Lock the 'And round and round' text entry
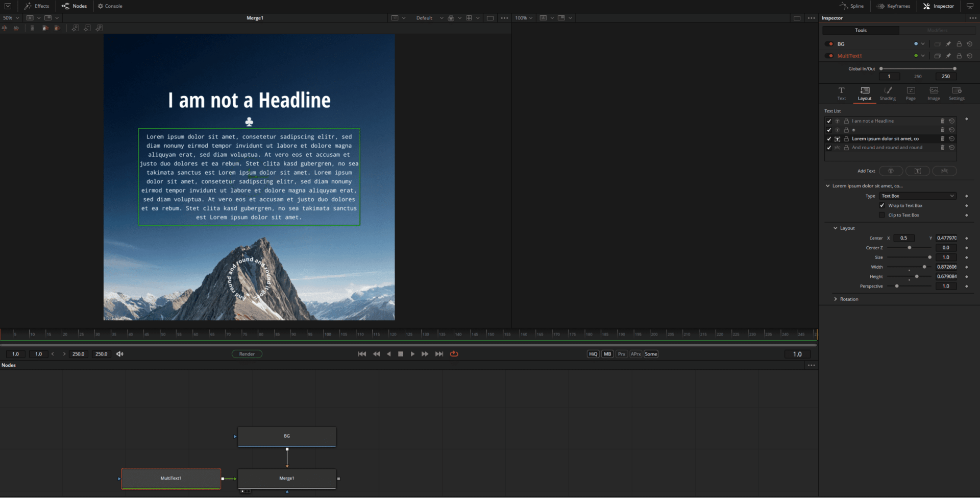The height and width of the screenshot is (498, 980). click(x=845, y=148)
